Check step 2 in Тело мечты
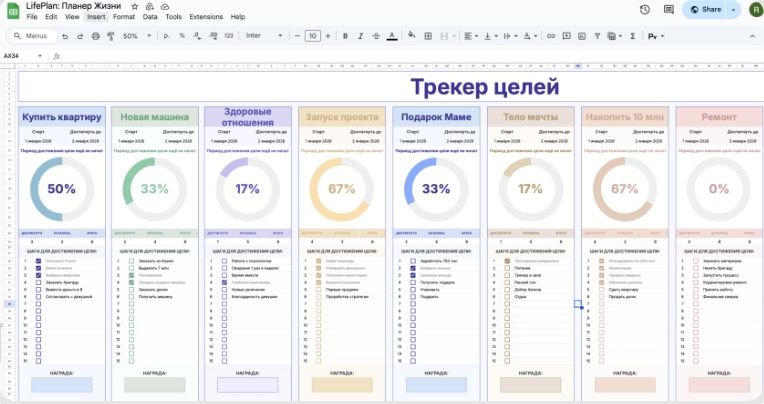 coord(507,268)
